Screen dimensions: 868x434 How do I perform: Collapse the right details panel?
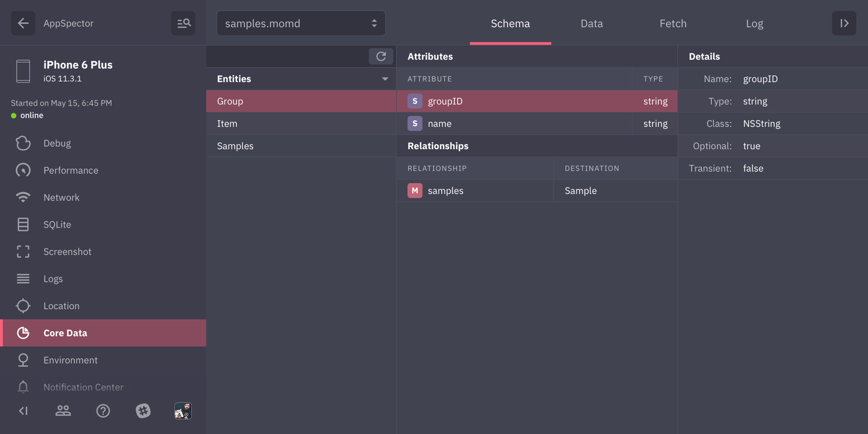coord(844,23)
